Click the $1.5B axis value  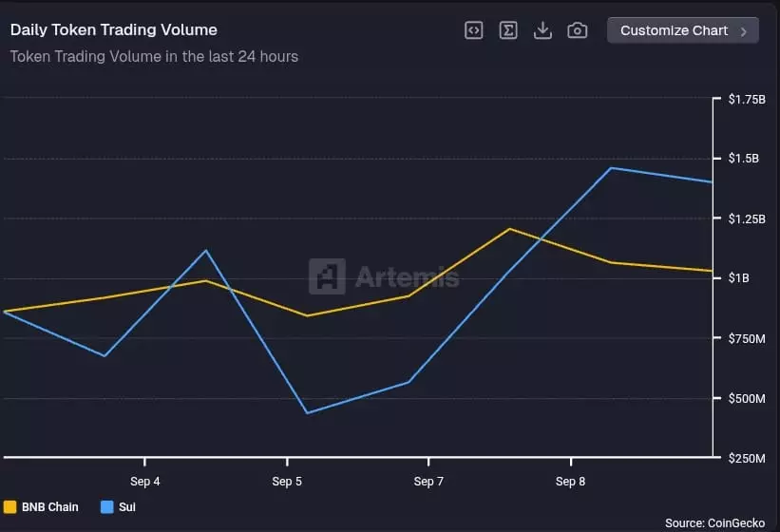[x=744, y=158]
